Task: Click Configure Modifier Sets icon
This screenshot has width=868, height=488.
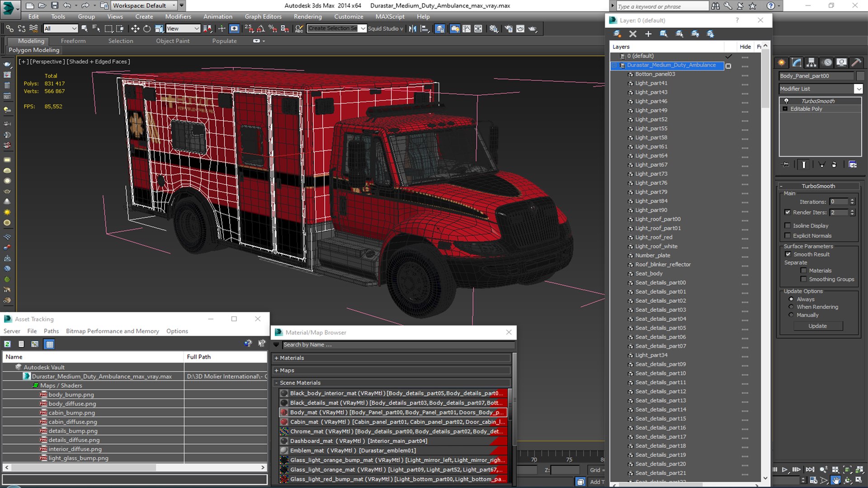Action: pos(853,164)
